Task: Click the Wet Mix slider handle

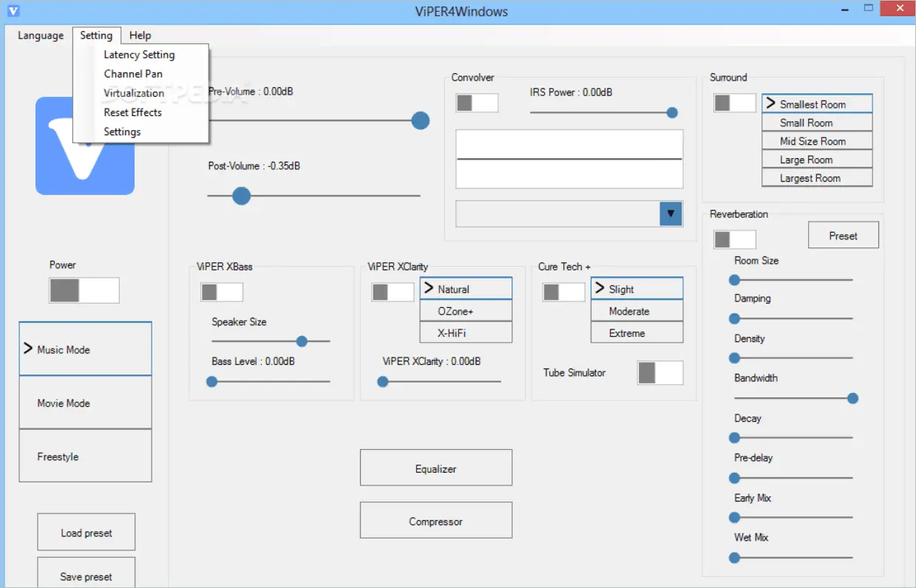Action: point(735,558)
